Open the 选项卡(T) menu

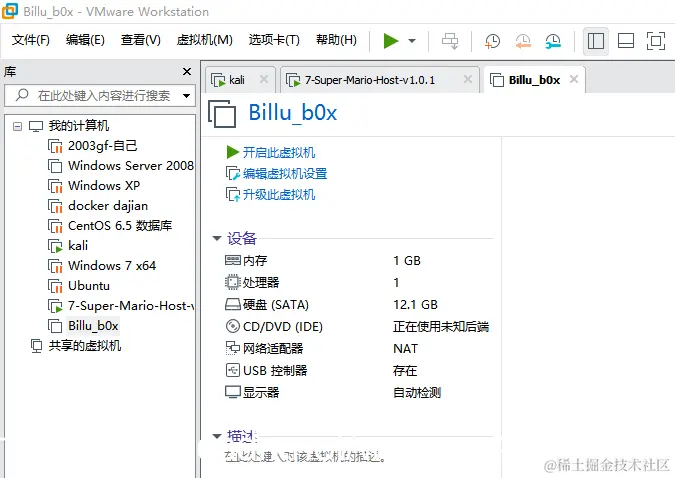pos(274,40)
